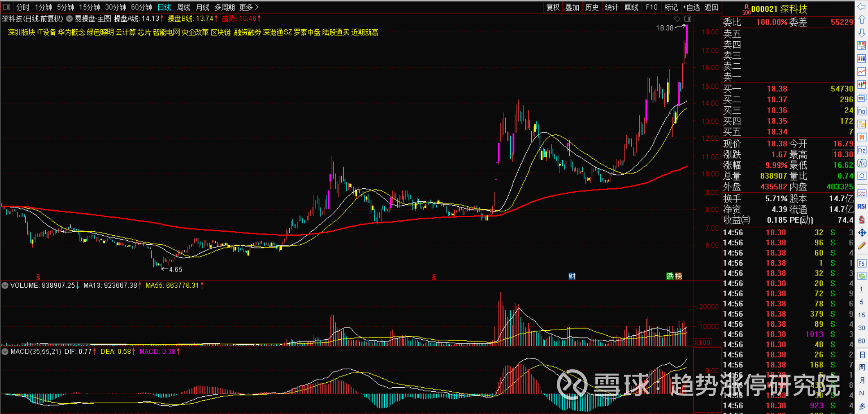Click the up arrow icon in right sidebar
The image size is (868, 414).
click(862, 20)
